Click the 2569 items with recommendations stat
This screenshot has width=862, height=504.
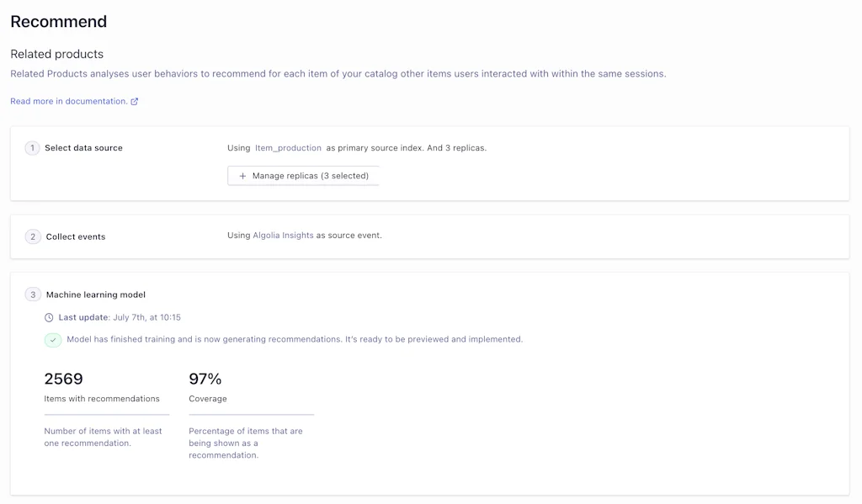tap(62, 379)
